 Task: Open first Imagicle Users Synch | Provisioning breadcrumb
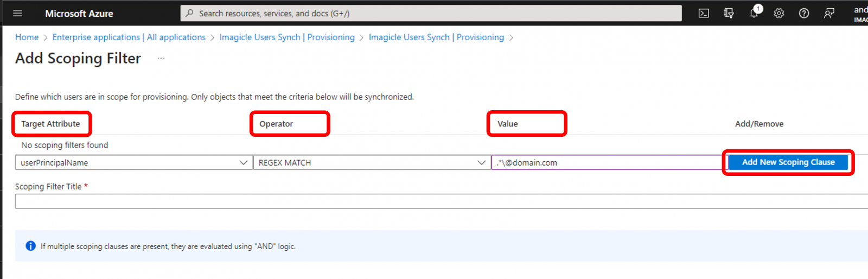[x=286, y=37]
